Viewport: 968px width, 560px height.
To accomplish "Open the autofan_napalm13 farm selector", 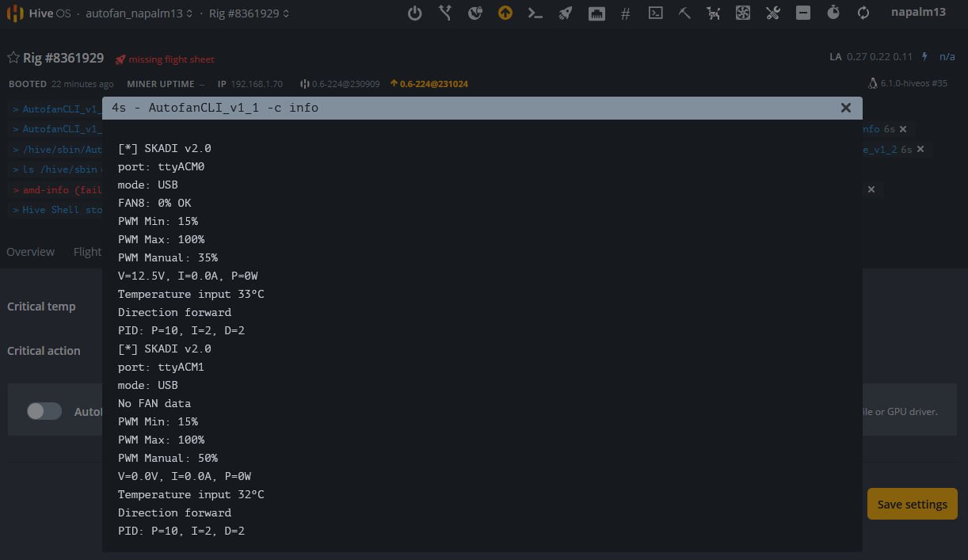I will coord(139,13).
